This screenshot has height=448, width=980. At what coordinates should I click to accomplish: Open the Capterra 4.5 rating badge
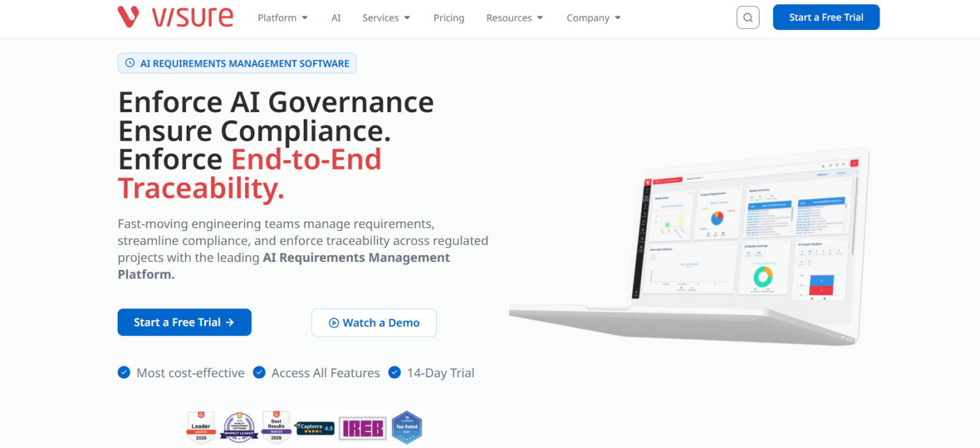point(314,428)
